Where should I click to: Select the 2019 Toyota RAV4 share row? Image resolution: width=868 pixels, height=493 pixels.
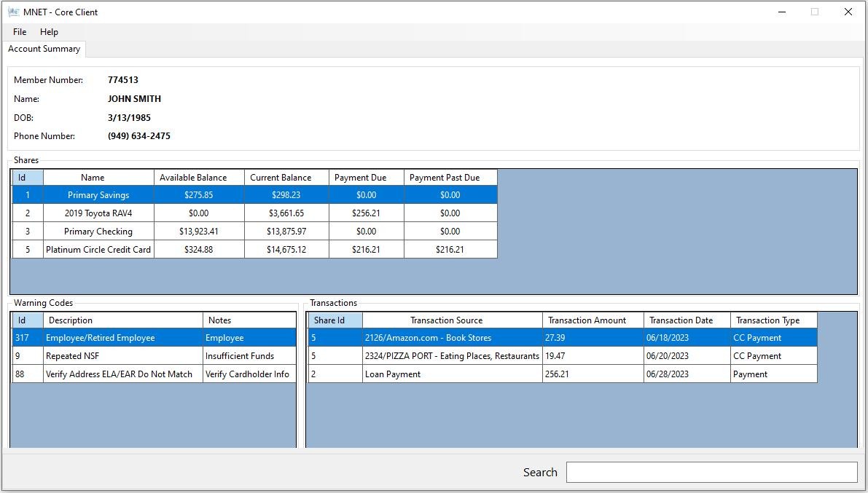pyautogui.click(x=254, y=213)
